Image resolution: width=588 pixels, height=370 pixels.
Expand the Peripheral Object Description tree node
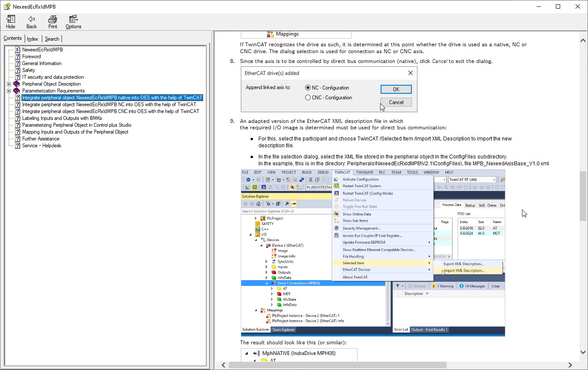pyautogui.click(x=9, y=84)
